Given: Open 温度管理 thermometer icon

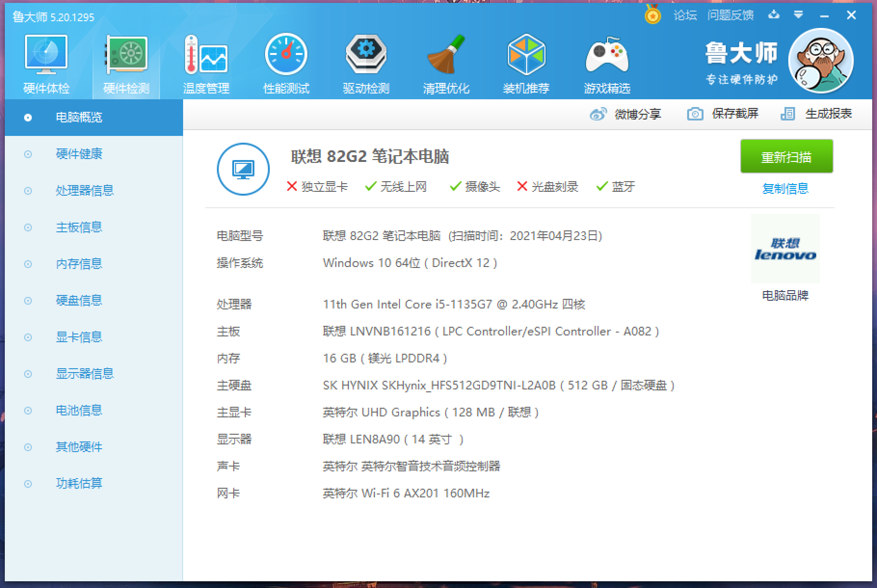Looking at the screenshot, I should click(206, 55).
